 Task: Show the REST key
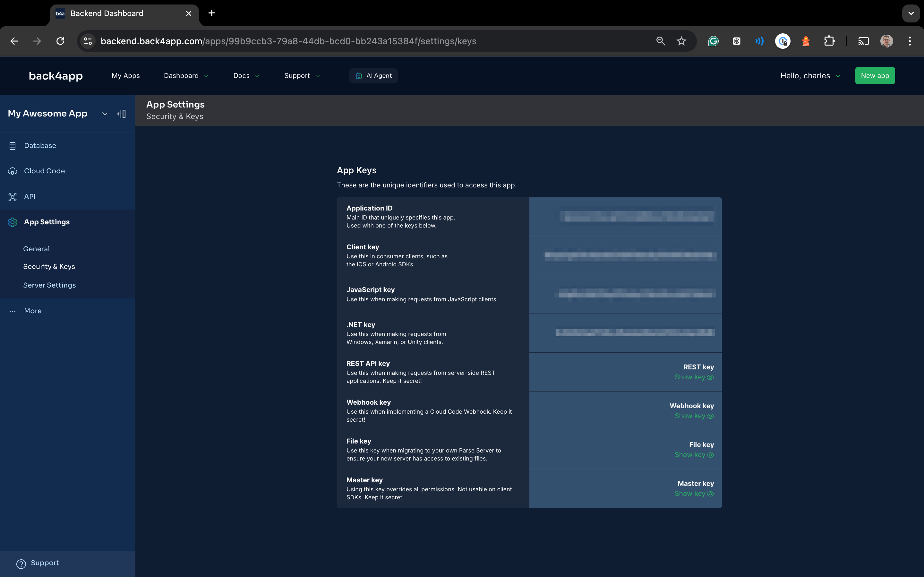click(x=694, y=377)
